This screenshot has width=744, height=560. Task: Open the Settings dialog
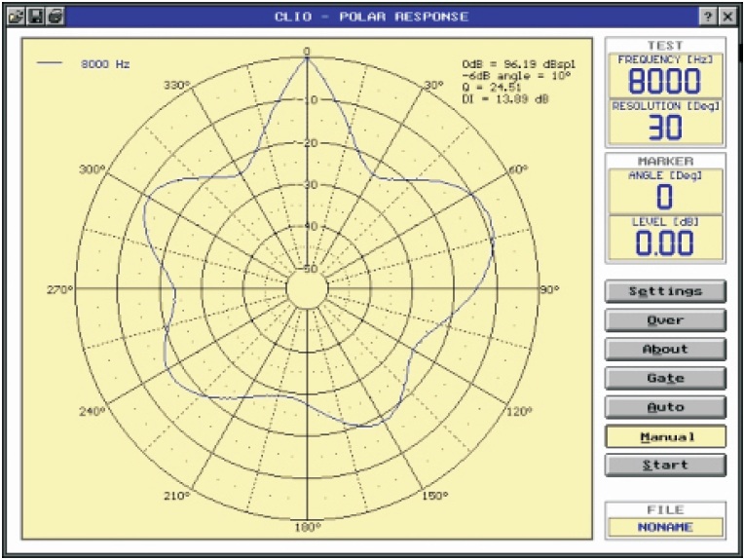pyautogui.click(x=665, y=291)
